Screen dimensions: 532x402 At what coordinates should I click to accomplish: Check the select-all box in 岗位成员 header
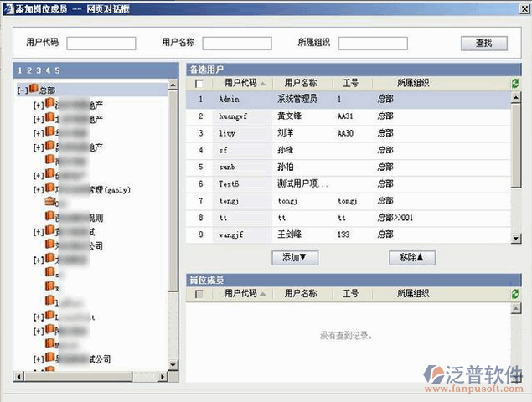(199, 295)
